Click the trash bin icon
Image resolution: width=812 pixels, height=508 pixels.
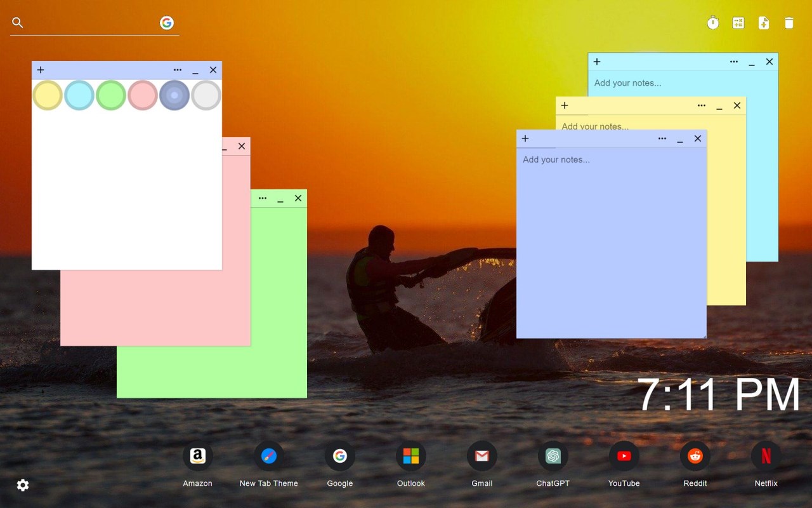(x=789, y=23)
